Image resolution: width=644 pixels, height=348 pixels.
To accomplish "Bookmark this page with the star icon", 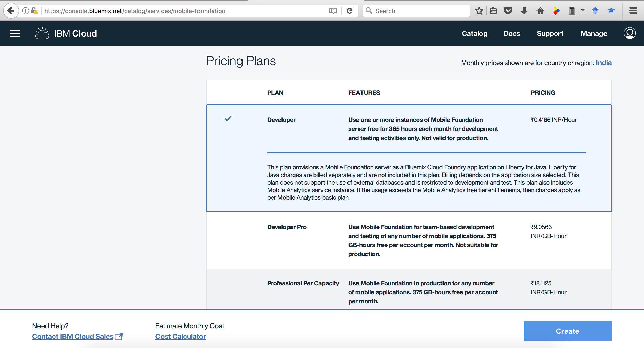I will (479, 11).
